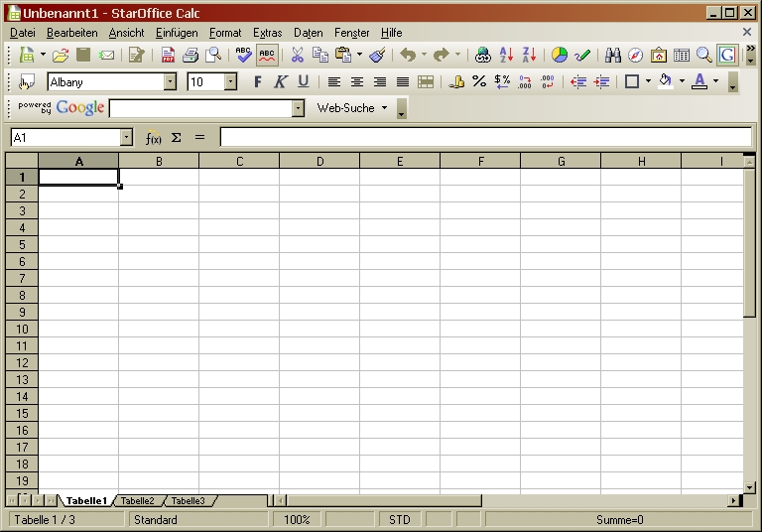Screen dimensions: 762x532
Task: Insert a hyperlink icon
Action: coord(482,55)
